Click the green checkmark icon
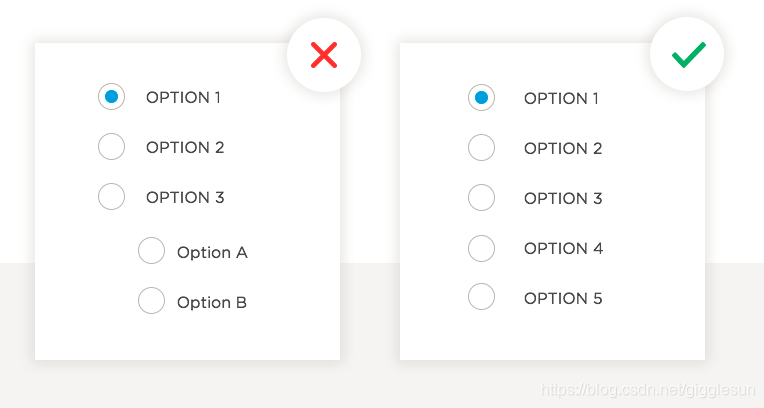764x408 pixels. click(x=688, y=55)
